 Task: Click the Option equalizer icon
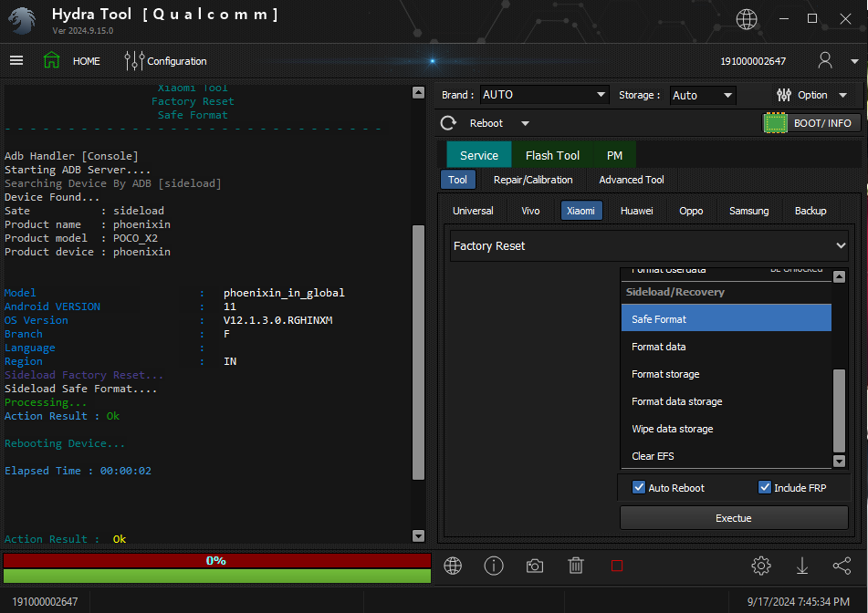[784, 95]
